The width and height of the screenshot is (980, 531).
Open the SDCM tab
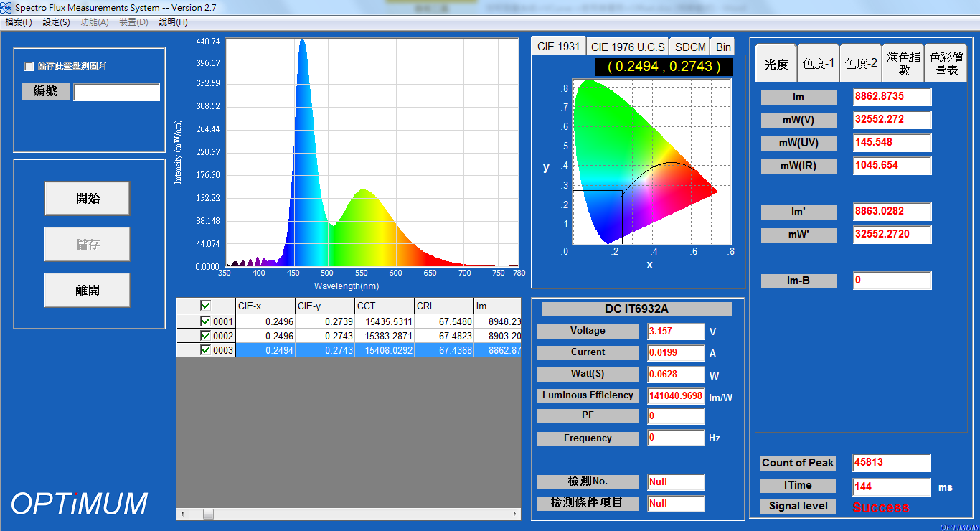[689, 46]
